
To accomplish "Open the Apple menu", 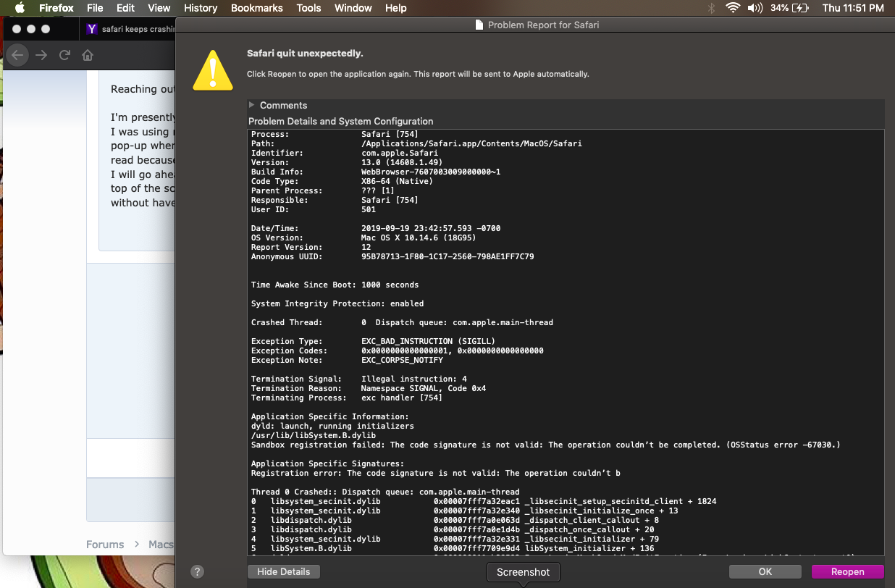I will coord(20,8).
